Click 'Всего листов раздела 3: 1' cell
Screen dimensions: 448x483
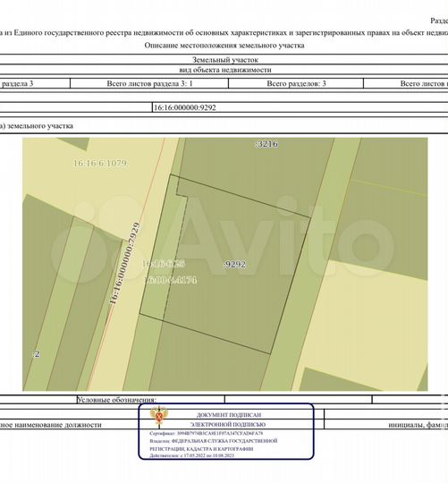click(149, 83)
